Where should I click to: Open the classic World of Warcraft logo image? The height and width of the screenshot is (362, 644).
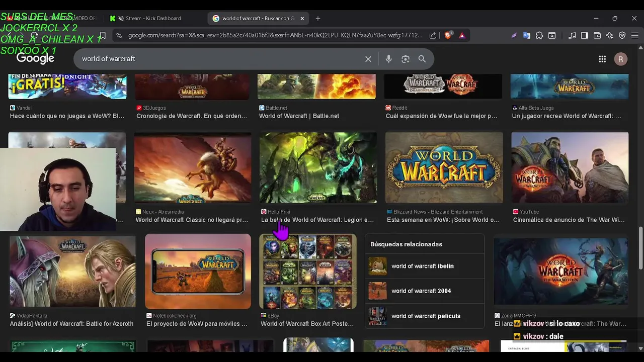coord(444,167)
